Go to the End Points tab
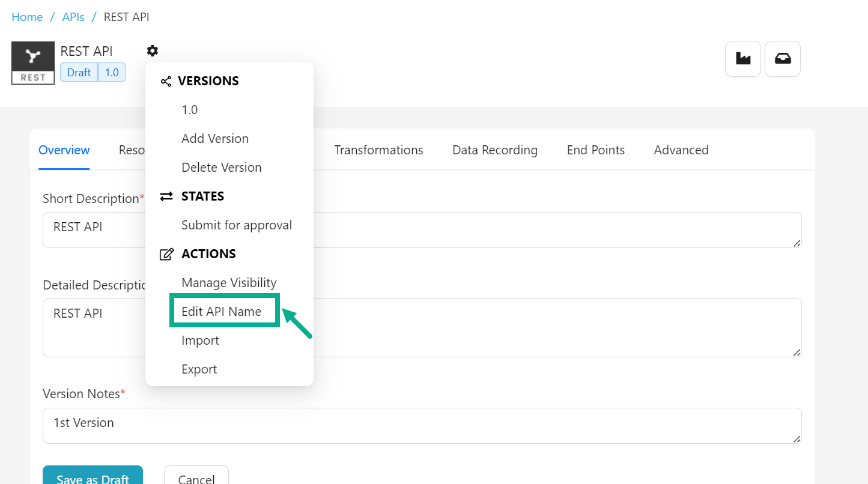 tap(596, 150)
